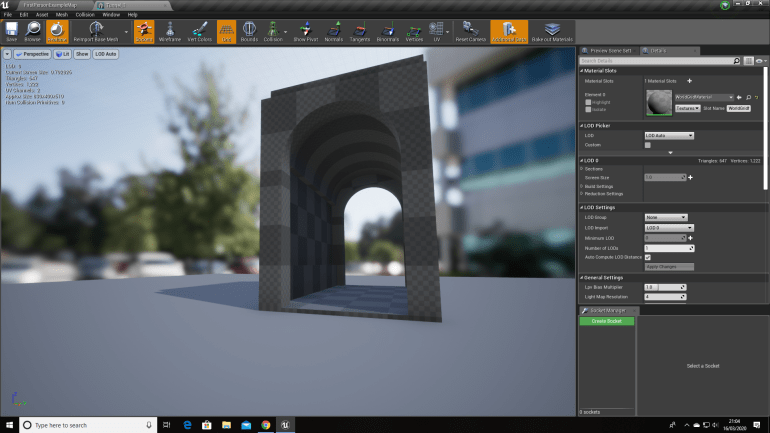Click the WorldGridMaterial thumbnail preview
Image resolution: width=770 pixels, height=433 pixels.
click(x=659, y=102)
